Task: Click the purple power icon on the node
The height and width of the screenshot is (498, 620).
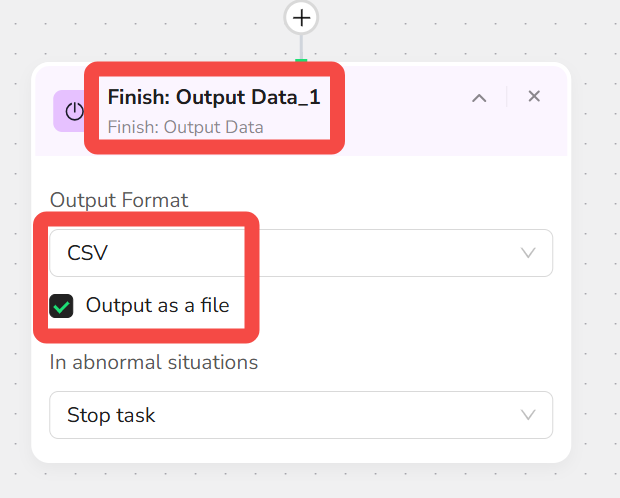Action: [70, 111]
